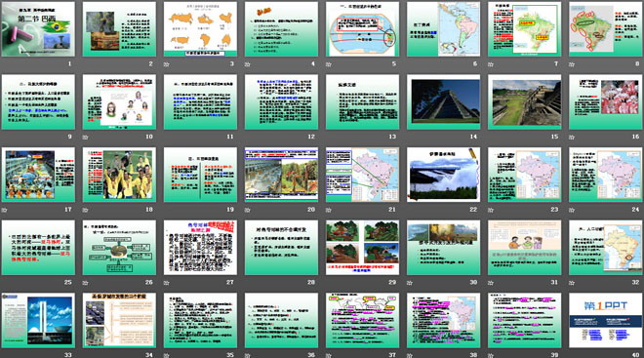Select slide 7 with green-framed Brazil map
The height and width of the screenshot is (358, 644).
point(525,29)
